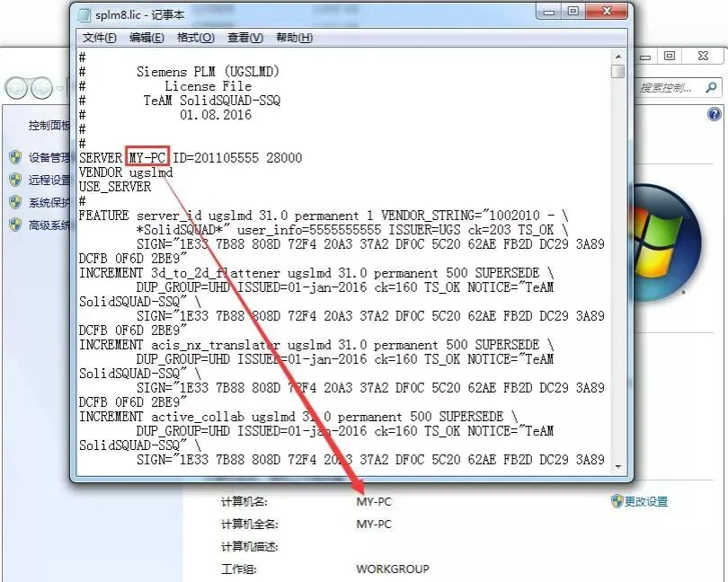Open the 格式(O) menu in Notepad
This screenshot has height=582, width=728.
[x=195, y=38]
